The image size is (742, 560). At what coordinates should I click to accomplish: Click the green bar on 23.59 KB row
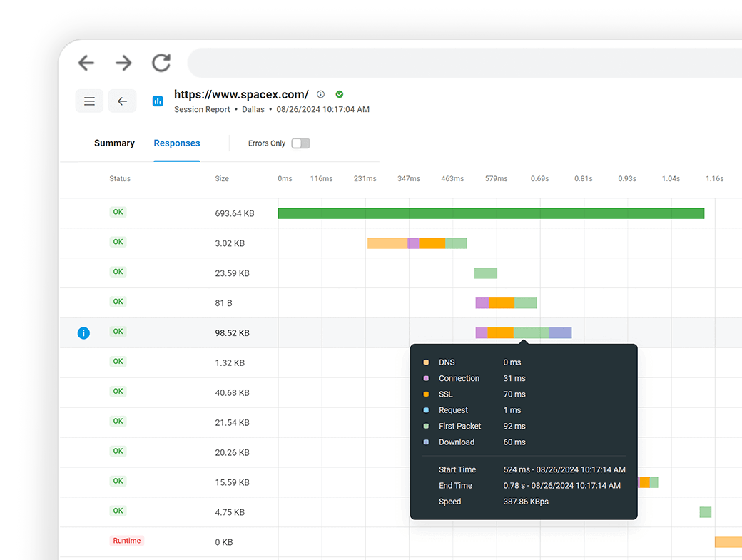tap(486, 273)
